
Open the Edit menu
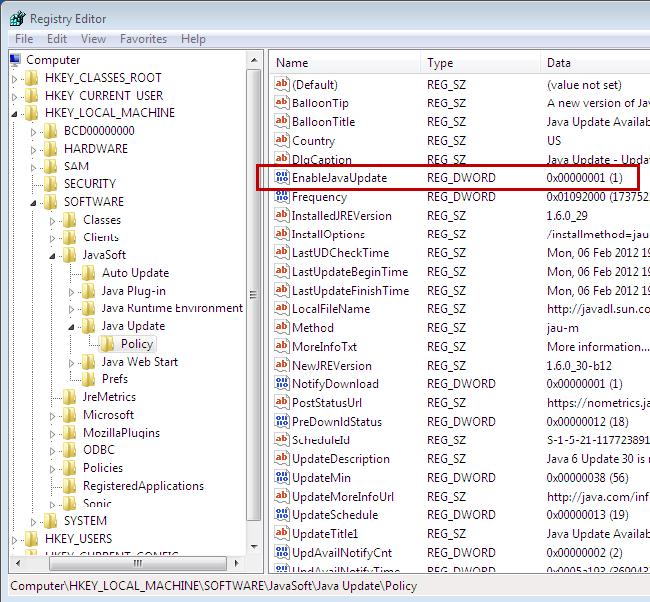[x=57, y=39]
